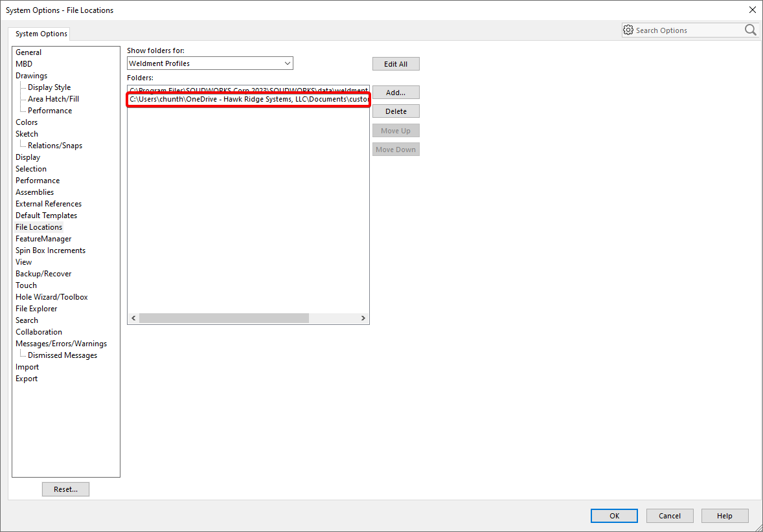
Task: Open Backup/Recover options
Action: (43, 274)
